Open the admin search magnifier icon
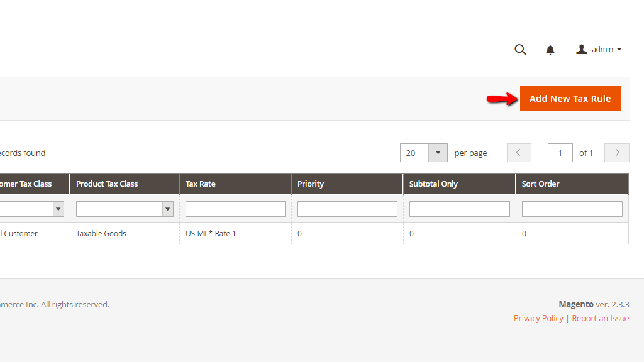 520,50
